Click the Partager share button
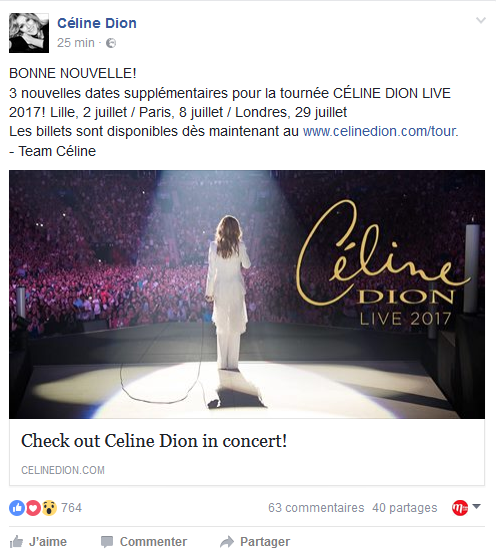The width and height of the screenshot is (496, 556). coord(255,542)
